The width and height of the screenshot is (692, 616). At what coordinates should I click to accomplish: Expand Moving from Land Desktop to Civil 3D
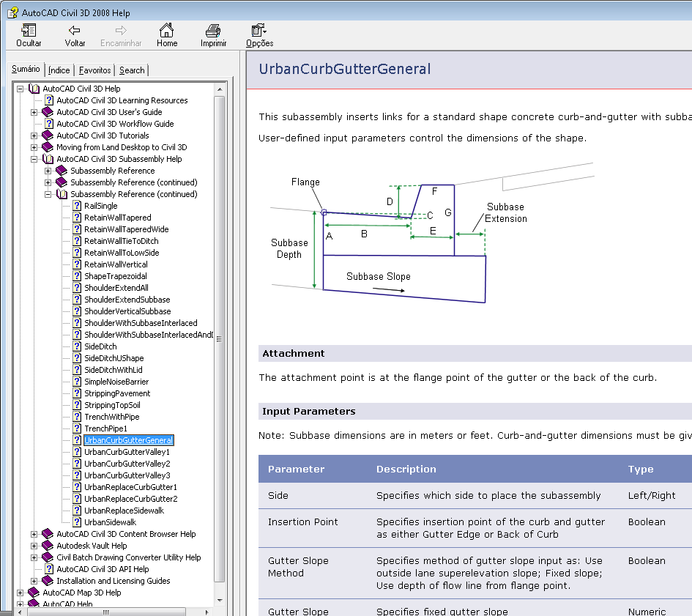tap(34, 147)
